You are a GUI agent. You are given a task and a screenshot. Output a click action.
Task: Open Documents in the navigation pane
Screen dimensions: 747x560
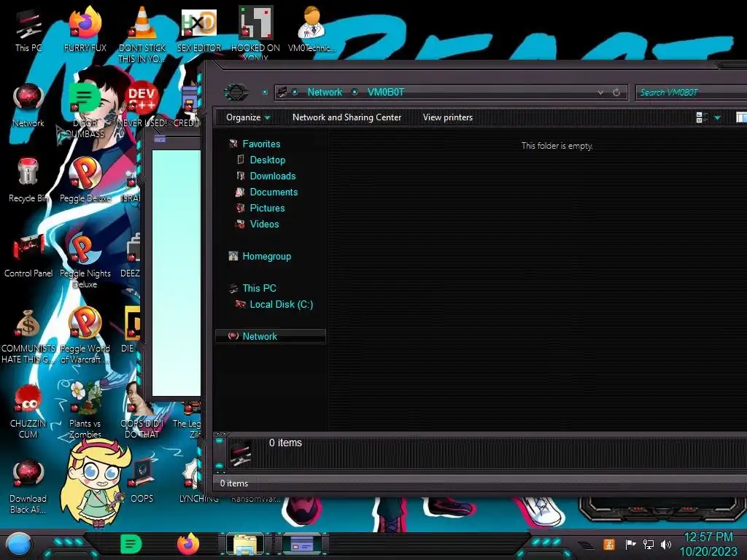(x=274, y=192)
